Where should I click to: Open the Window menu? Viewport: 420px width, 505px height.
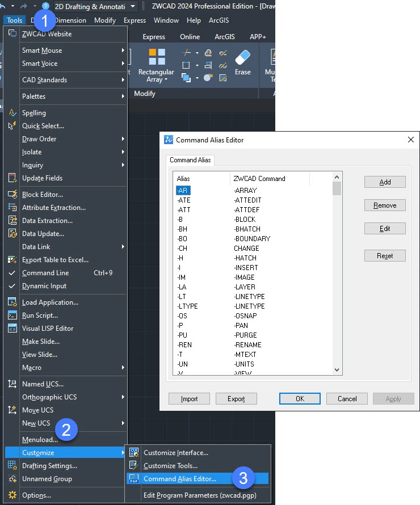pyautogui.click(x=166, y=20)
